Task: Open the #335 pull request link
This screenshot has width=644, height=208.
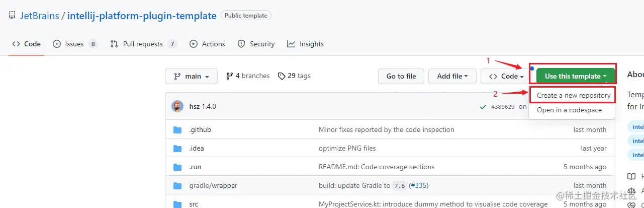Action: (418, 185)
